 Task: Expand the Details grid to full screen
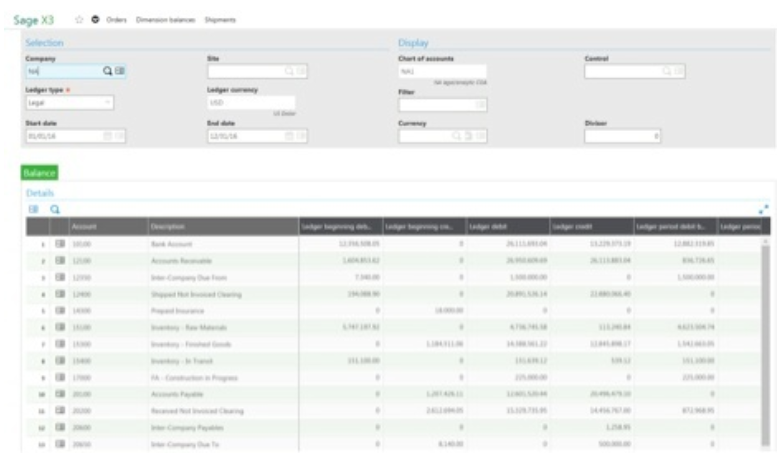[x=764, y=210]
